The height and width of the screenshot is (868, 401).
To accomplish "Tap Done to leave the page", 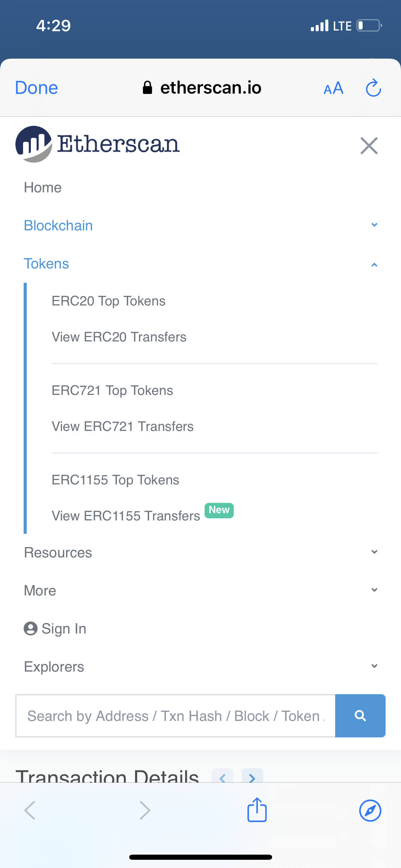I will point(36,88).
